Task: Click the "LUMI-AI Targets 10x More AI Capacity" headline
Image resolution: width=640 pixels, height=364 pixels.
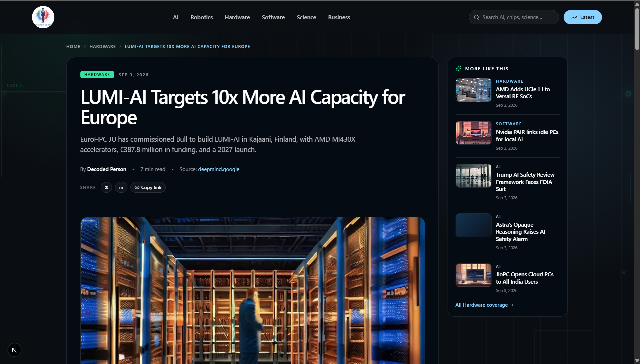Action: coord(243,107)
